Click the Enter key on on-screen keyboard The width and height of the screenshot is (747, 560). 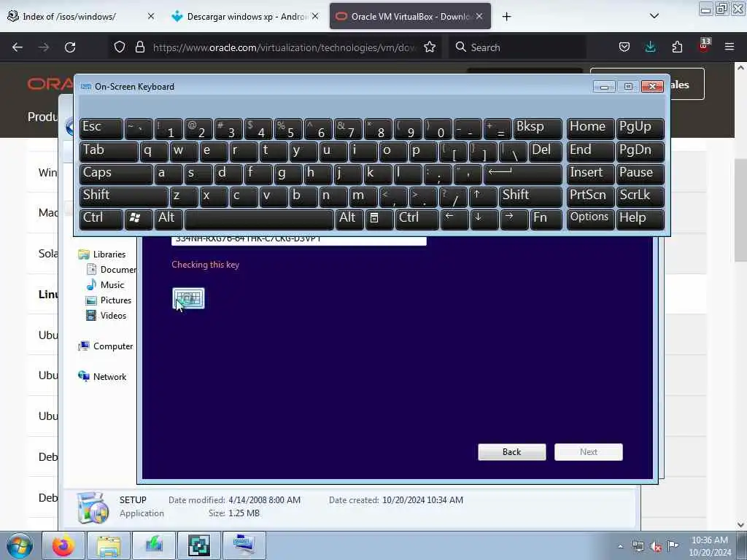click(x=522, y=174)
